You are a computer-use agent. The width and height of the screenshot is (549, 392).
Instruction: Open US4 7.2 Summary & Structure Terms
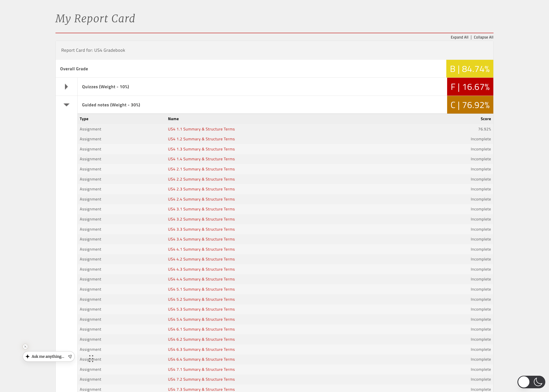click(x=201, y=379)
